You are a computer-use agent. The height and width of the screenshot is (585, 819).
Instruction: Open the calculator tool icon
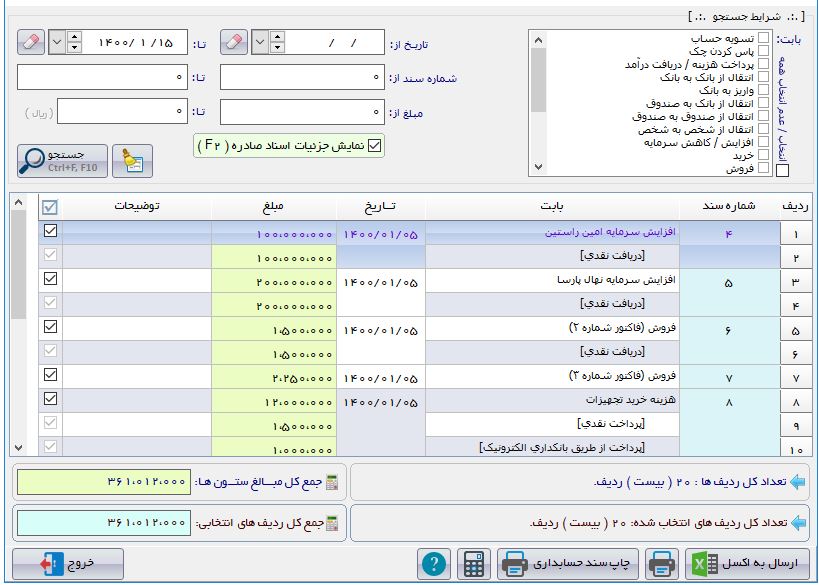(473, 564)
